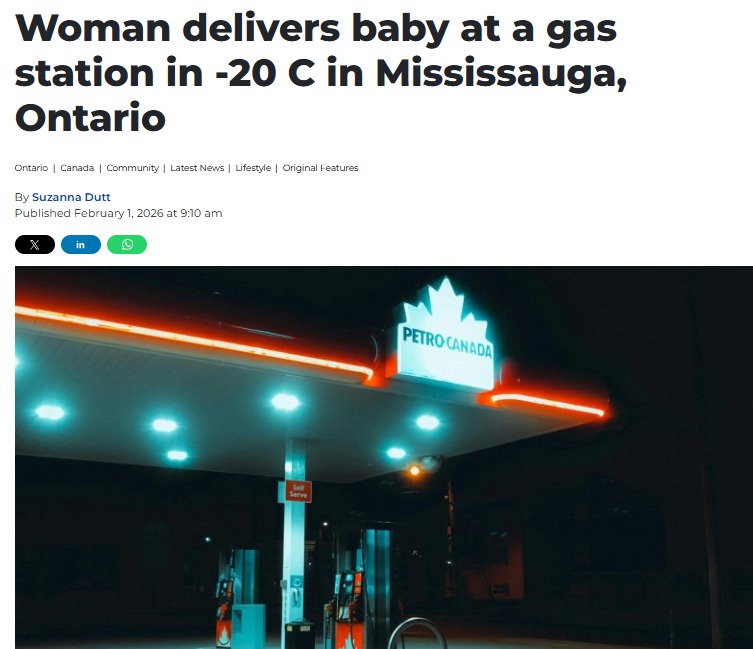Viewport: 753px width, 649px height.
Task: Click the Petro-Canada sign text in the photo
Action: pos(447,343)
